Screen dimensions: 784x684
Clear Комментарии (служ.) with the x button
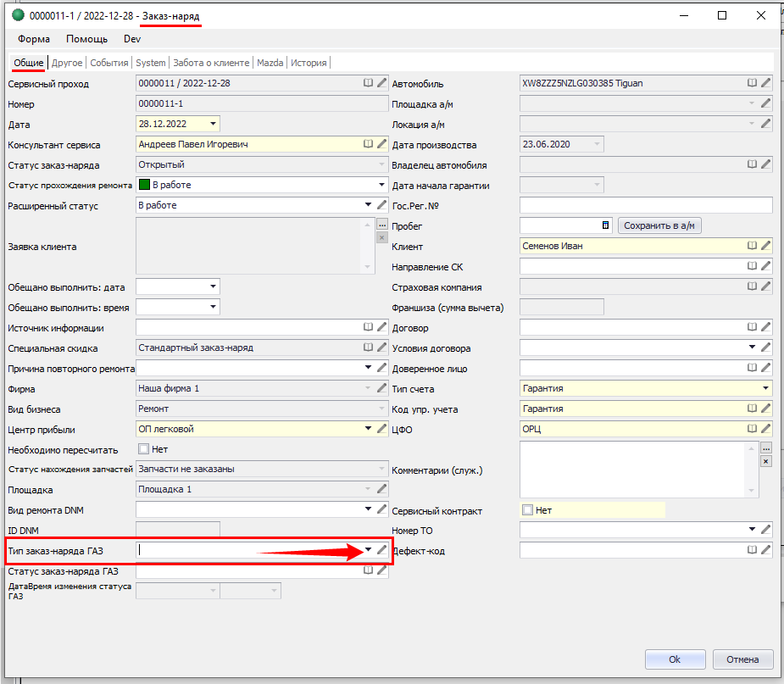(x=766, y=461)
